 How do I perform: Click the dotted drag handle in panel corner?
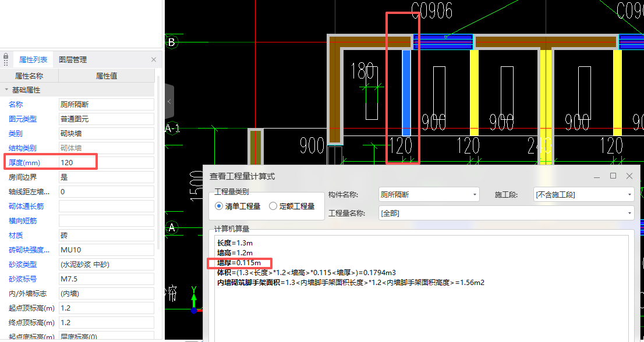pyautogui.click(x=6, y=62)
